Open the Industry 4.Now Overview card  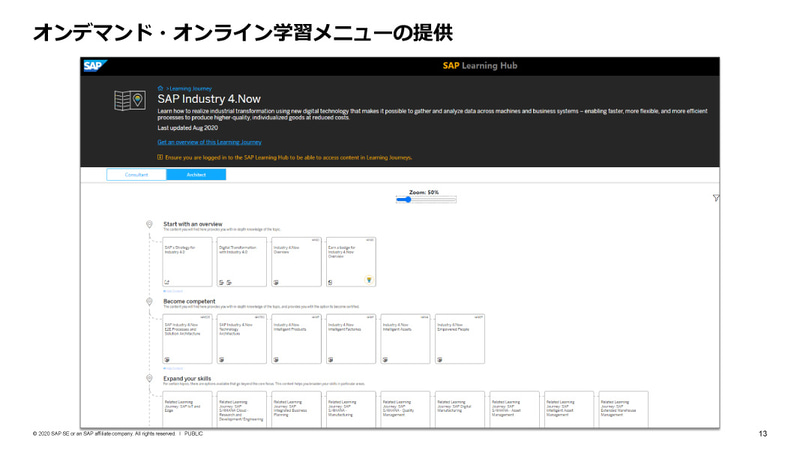(x=296, y=262)
